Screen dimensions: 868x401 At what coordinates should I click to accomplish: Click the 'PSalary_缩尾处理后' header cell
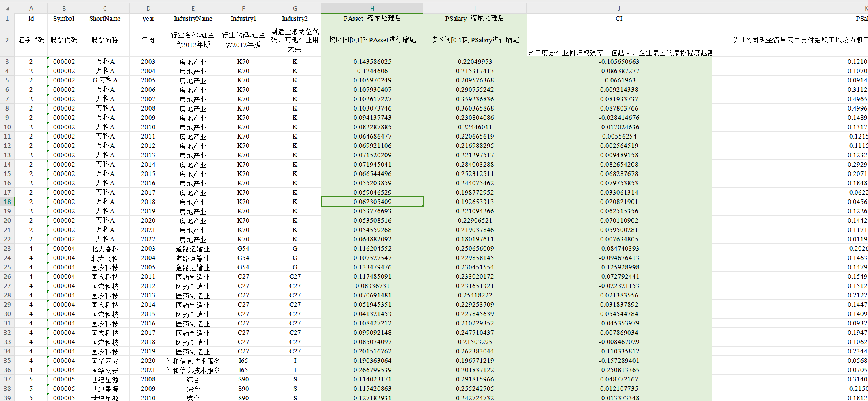coord(475,18)
